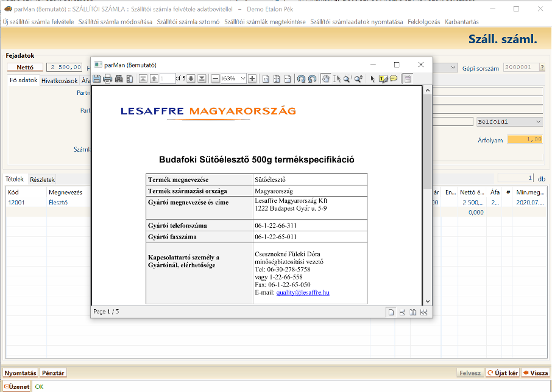Click the Nettó toggle button
The height and width of the screenshot is (392, 552).
coord(25,67)
